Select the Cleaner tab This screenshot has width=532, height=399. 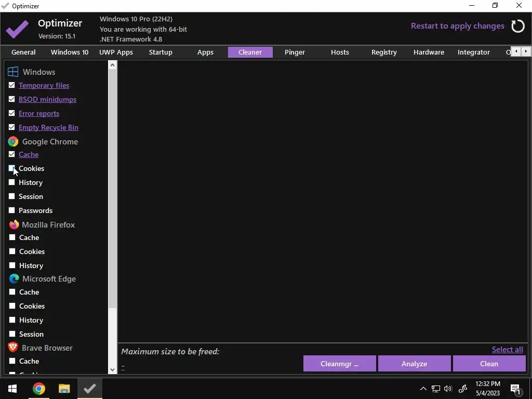[x=250, y=52]
